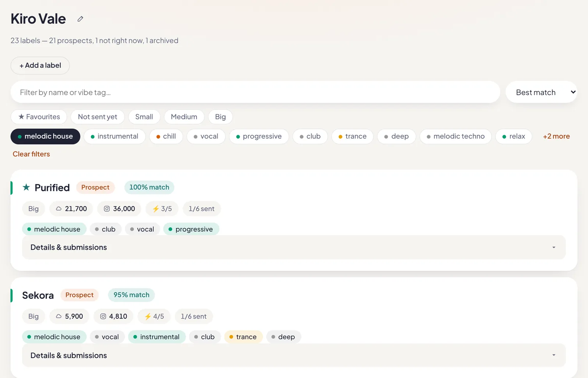Enable the Not sent yet filter
This screenshot has height=378, width=588.
click(x=97, y=117)
